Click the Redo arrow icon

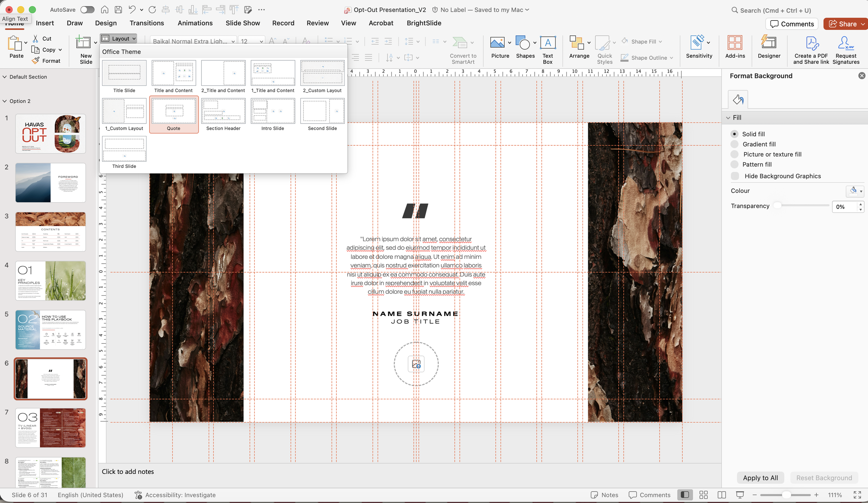coord(152,10)
